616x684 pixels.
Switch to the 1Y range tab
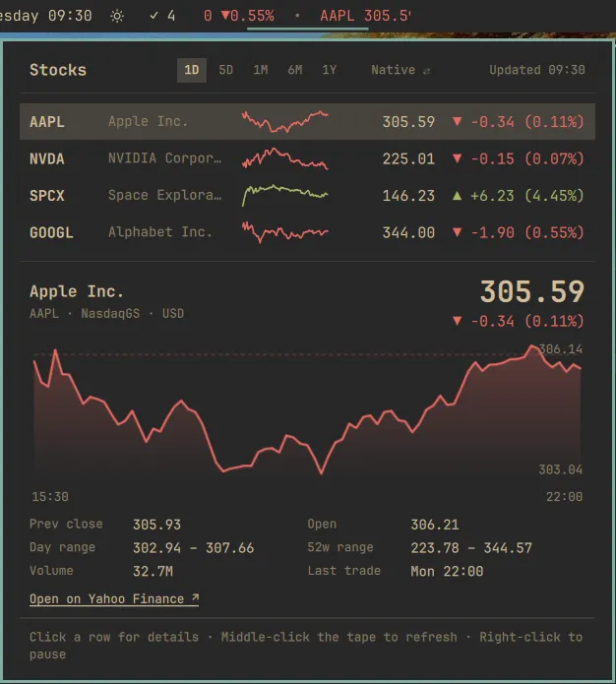(x=330, y=70)
